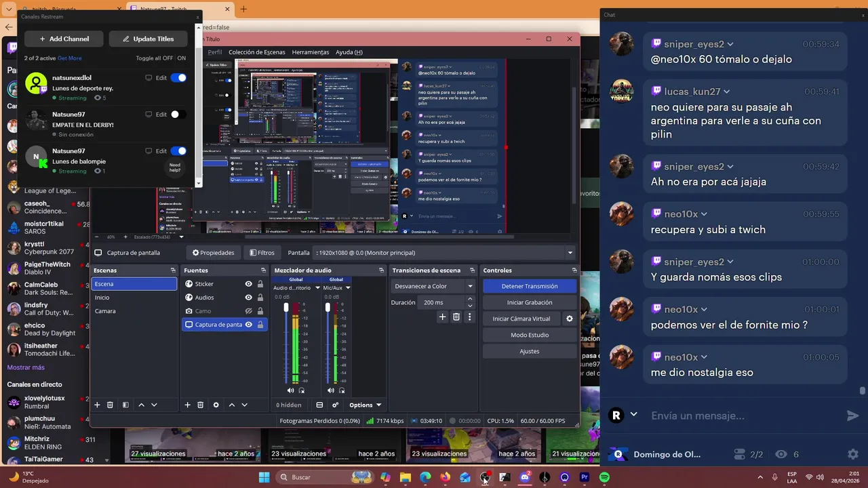Screen dimensions: 868x488
Task: Toggle monitoring headphone icon for Mic/Aux
Action: click(342, 390)
